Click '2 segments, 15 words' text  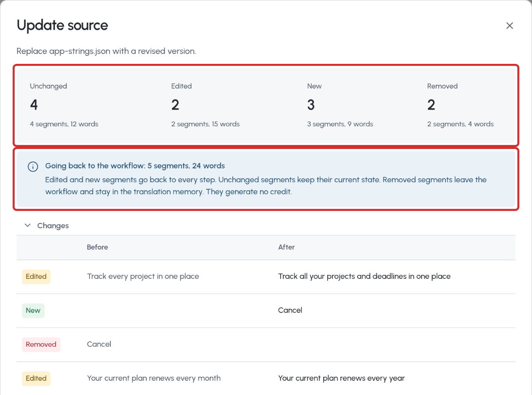point(205,124)
